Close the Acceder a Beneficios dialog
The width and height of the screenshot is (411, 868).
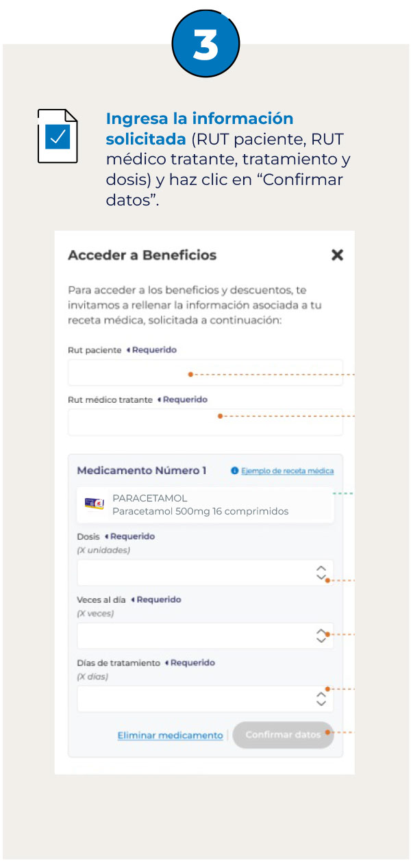337,255
